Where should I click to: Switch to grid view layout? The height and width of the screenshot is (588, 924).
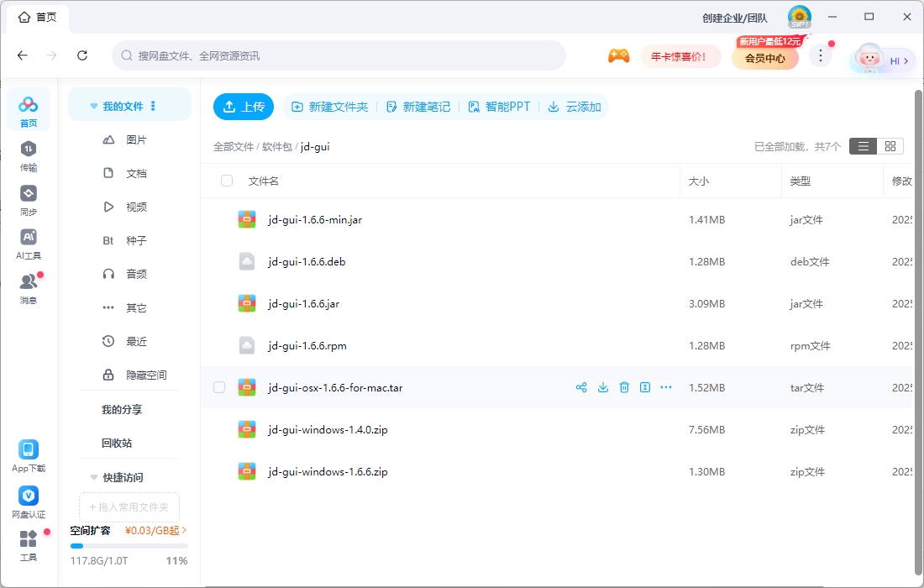click(890, 146)
